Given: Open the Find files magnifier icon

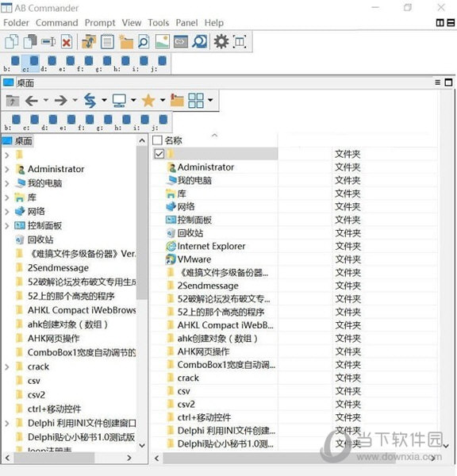Looking at the screenshot, I should click(144, 41).
